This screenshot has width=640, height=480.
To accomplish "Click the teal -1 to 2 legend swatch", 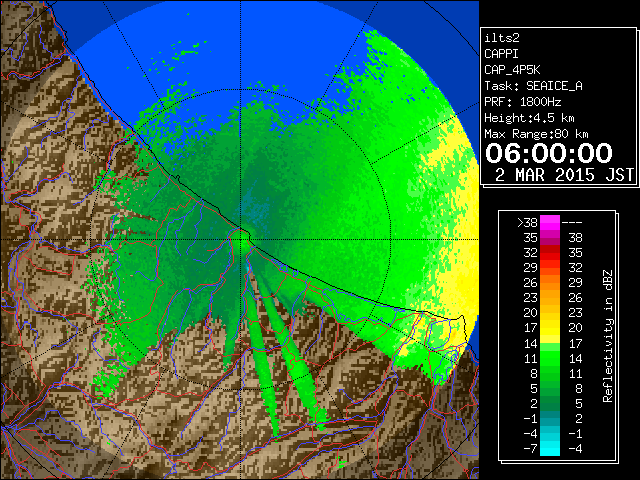I will pos(550,418).
